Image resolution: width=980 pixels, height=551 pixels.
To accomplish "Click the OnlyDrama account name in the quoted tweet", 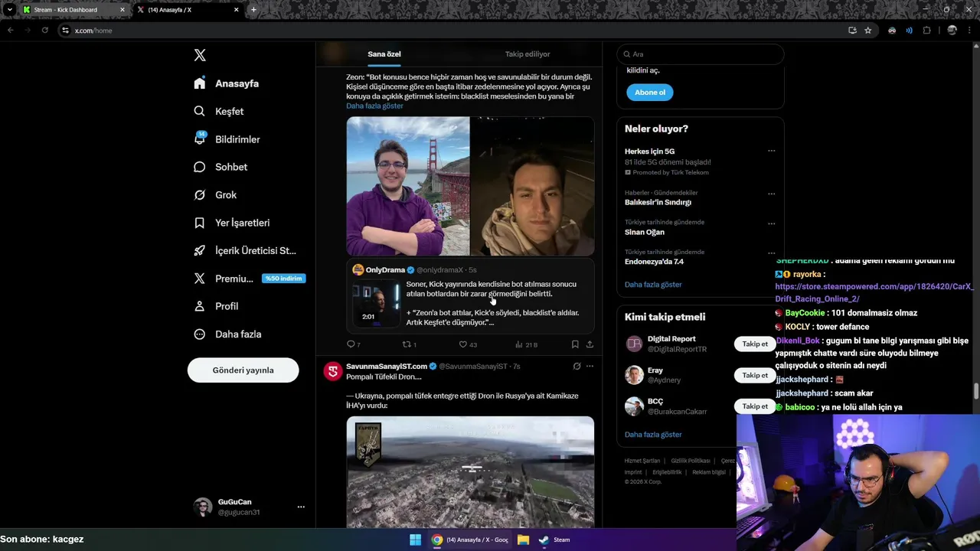I will click(x=385, y=270).
